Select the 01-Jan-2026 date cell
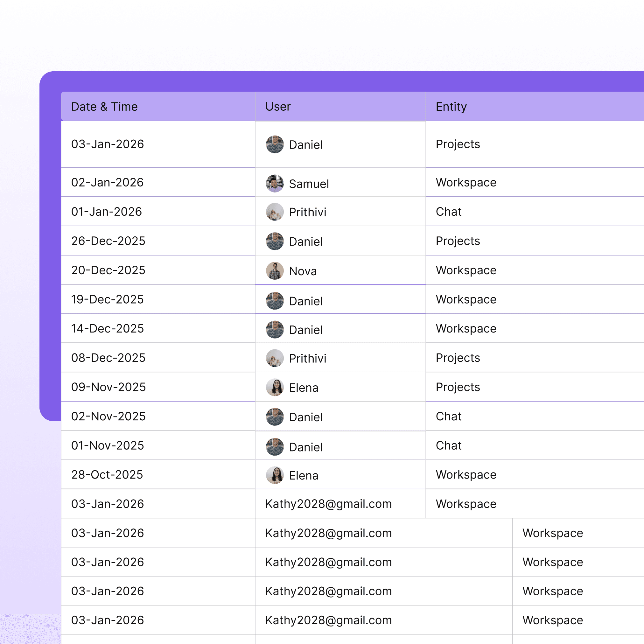The height and width of the screenshot is (644, 644). tap(158, 211)
